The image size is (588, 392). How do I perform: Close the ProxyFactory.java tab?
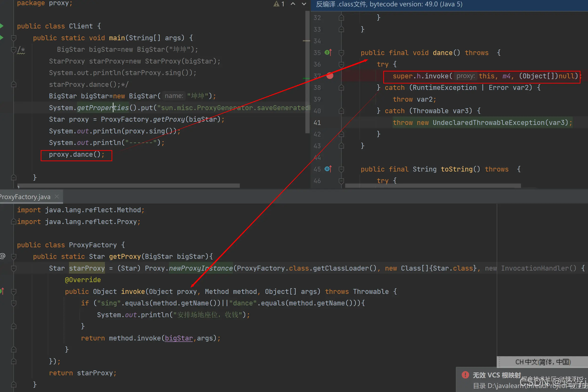pos(57,196)
